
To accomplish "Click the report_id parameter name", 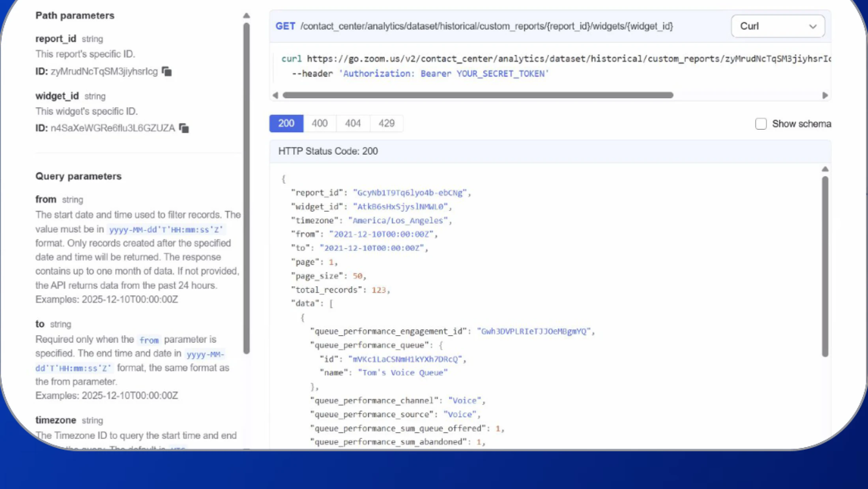I will 56,39.
